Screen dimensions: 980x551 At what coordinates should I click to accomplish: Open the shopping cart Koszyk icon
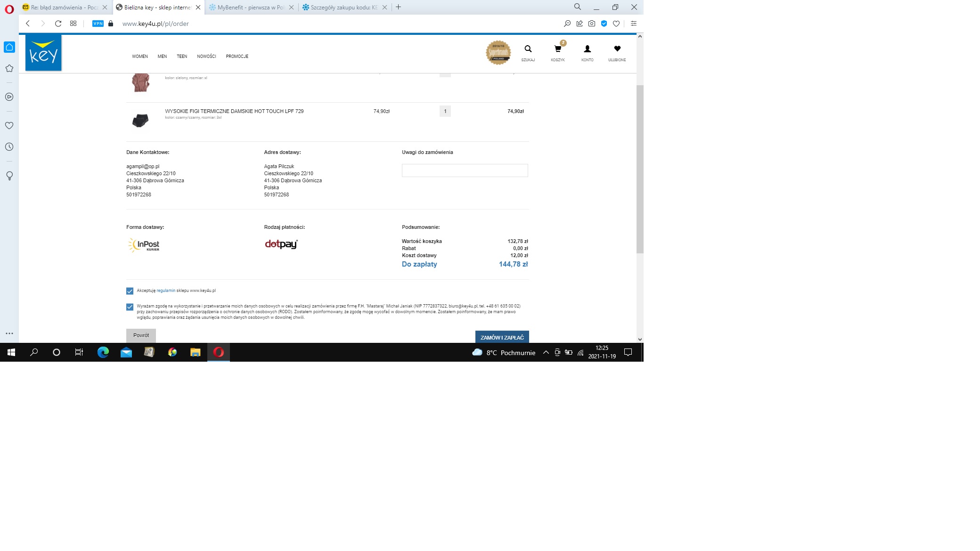pos(558,49)
